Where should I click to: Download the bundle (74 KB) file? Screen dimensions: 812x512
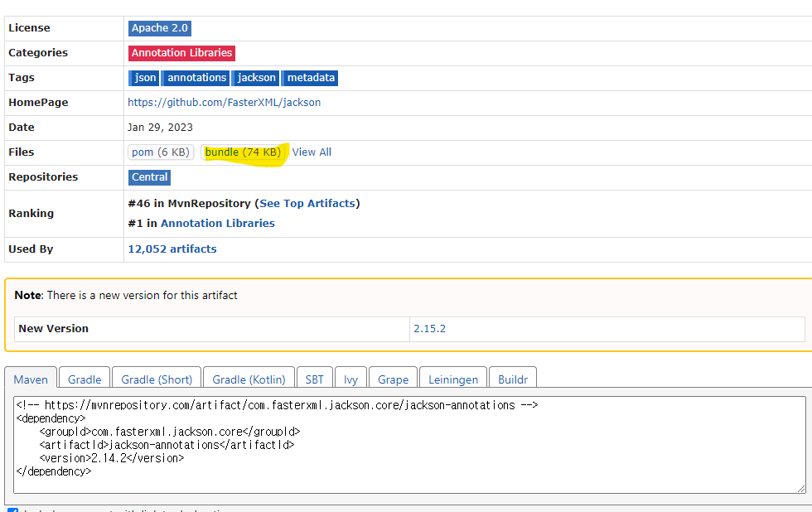[x=243, y=152]
